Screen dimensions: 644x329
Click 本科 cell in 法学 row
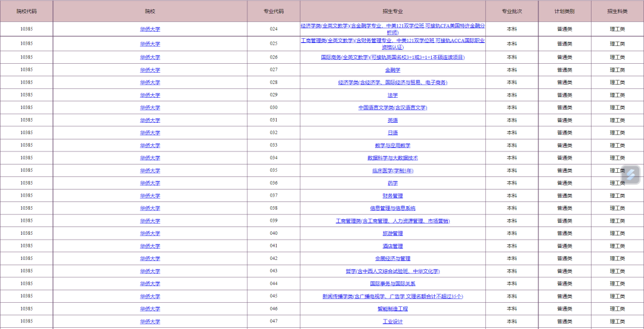click(x=512, y=95)
